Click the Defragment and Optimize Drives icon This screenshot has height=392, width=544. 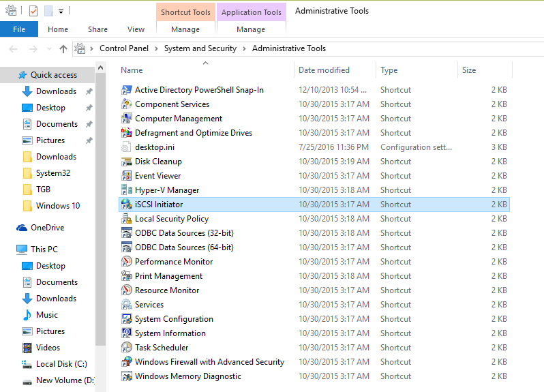126,132
